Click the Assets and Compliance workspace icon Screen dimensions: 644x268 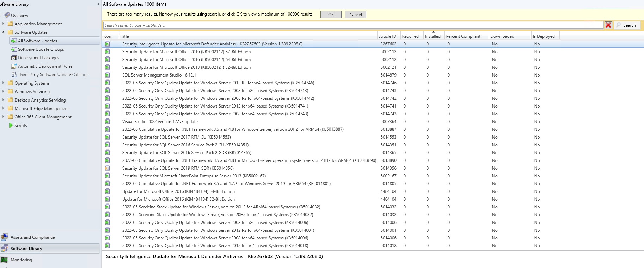click(x=5, y=237)
